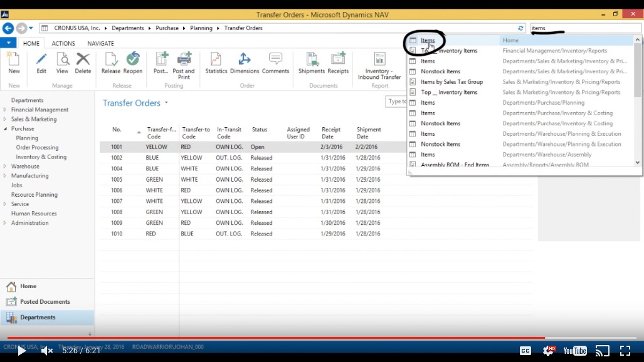
Task: Click the search results scrollbar down arrow
Action: (638, 163)
